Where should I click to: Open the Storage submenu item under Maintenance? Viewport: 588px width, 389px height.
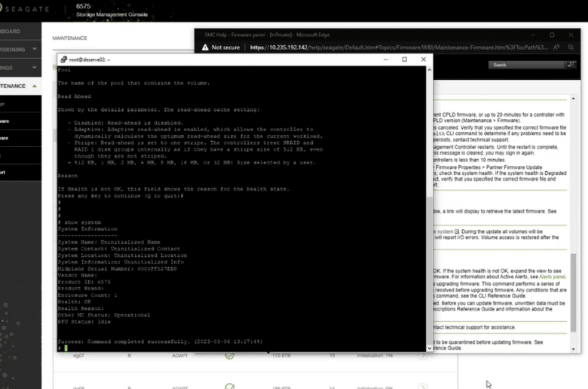[x=20, y=104]
